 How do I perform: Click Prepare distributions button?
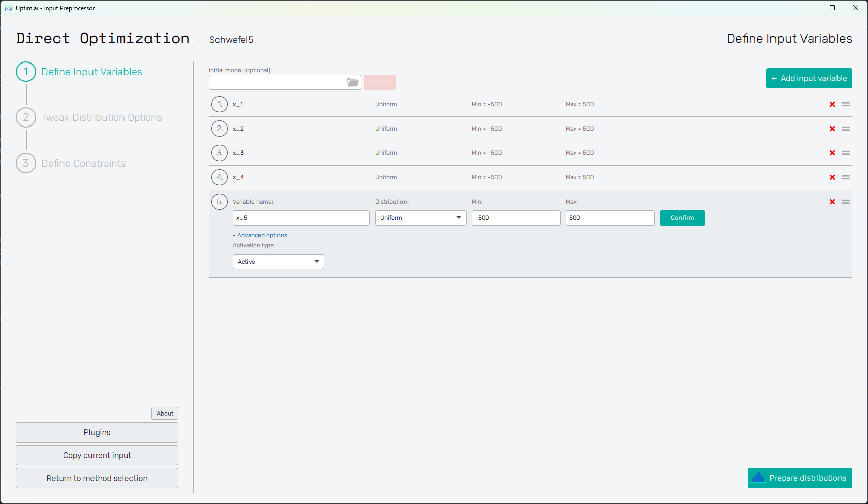click(799, 478)
